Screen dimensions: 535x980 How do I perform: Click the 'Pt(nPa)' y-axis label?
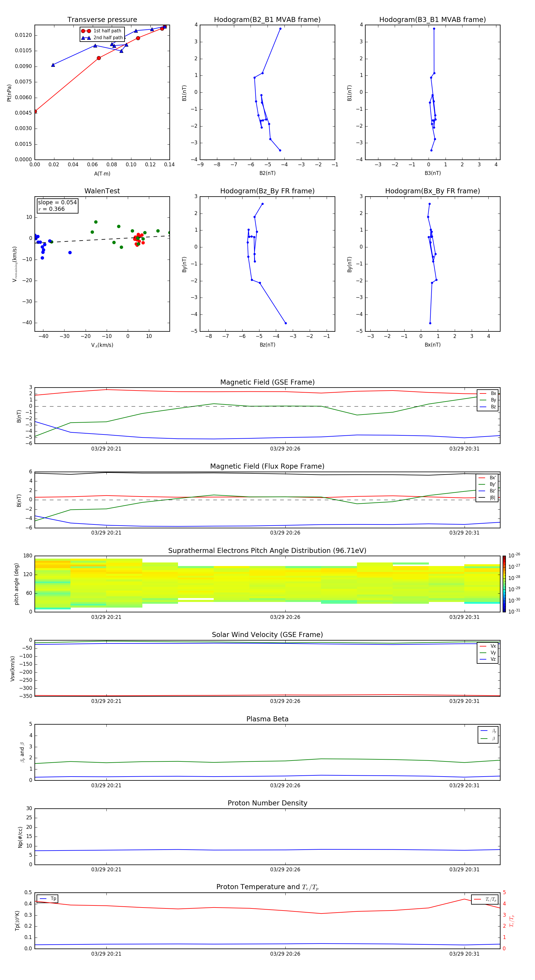9,93
